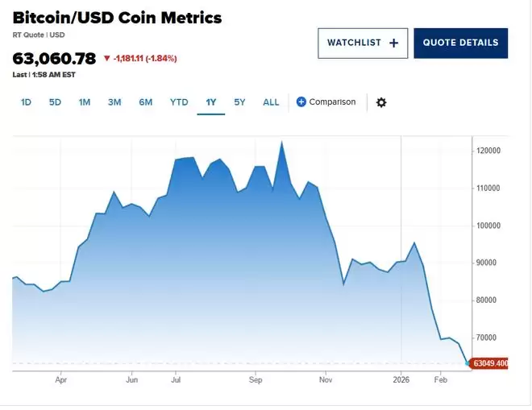Click the plus icon on Watchlist
The height and width of the screenshot is (410, 532).
(x=393, y=43)
